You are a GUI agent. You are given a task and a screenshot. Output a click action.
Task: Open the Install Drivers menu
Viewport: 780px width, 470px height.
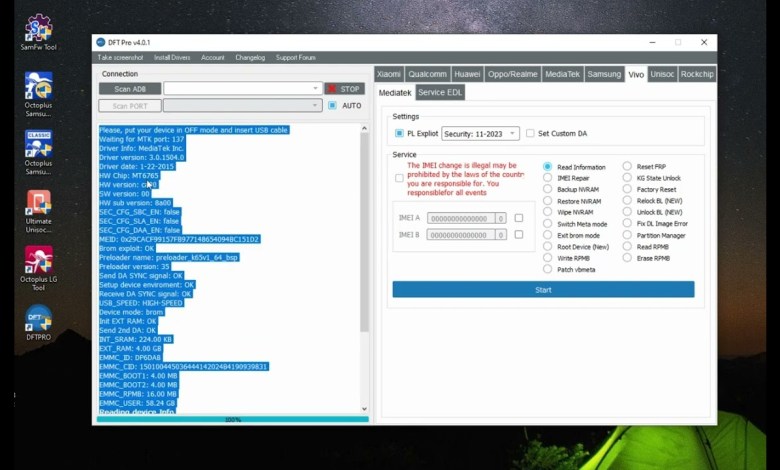click(x=172, y=58)
